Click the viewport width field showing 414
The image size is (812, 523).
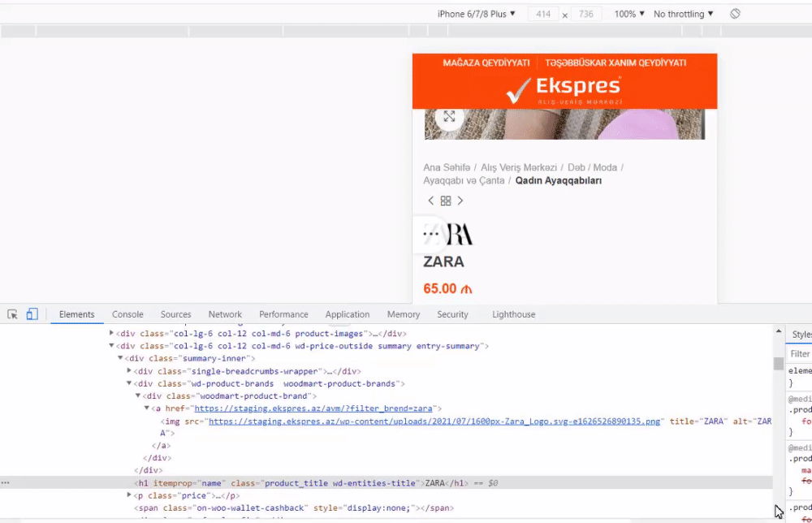(x=543, y=14)
